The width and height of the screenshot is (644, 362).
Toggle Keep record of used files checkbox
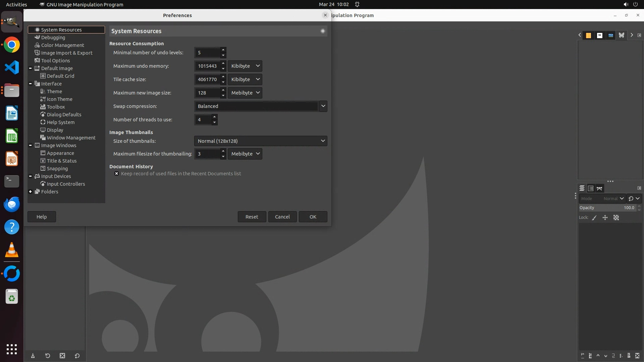pos(116,174)
